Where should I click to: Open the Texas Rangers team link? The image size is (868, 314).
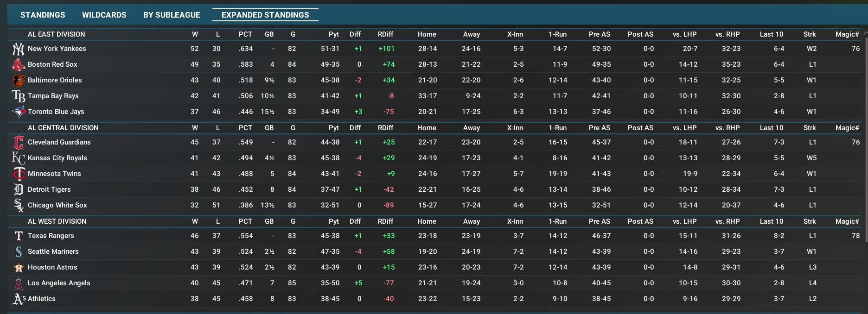coord(51,236)
